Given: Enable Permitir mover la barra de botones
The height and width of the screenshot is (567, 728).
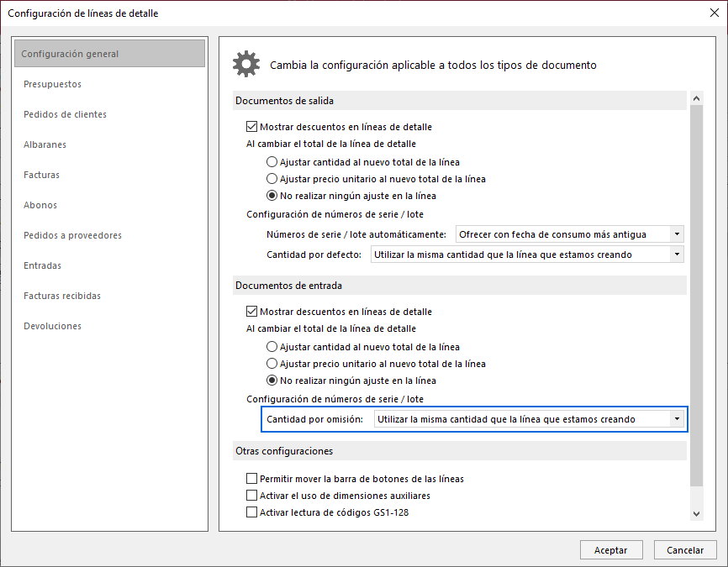Looking at the screenshot, I should click(x=251, y=478).
